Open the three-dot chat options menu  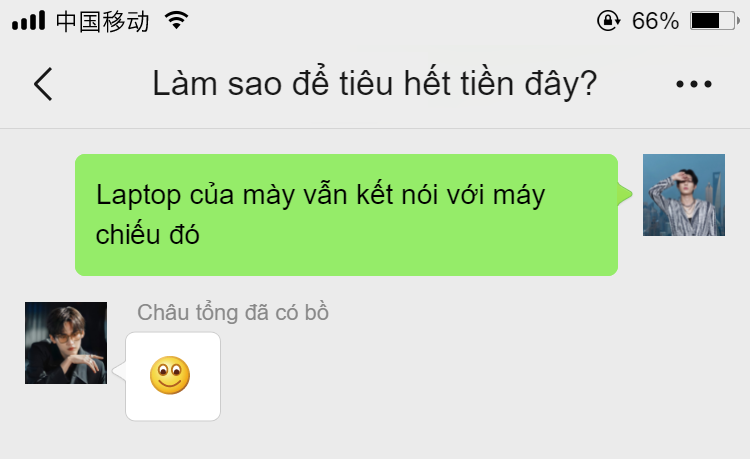pyautogui.click(x=694, y=84)
